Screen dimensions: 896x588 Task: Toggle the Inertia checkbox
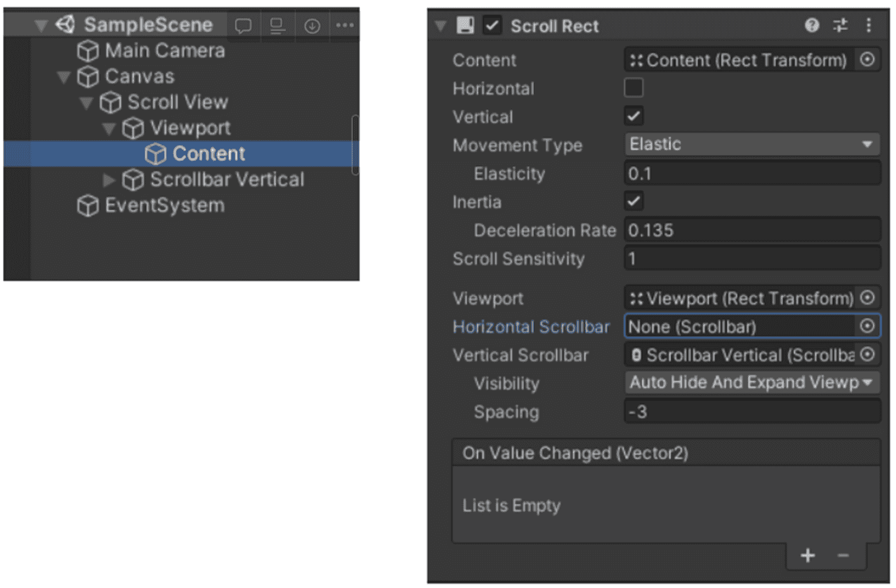(634, 202)
